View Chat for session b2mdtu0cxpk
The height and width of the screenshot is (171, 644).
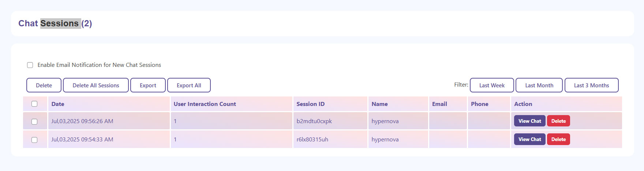[529, 121]
